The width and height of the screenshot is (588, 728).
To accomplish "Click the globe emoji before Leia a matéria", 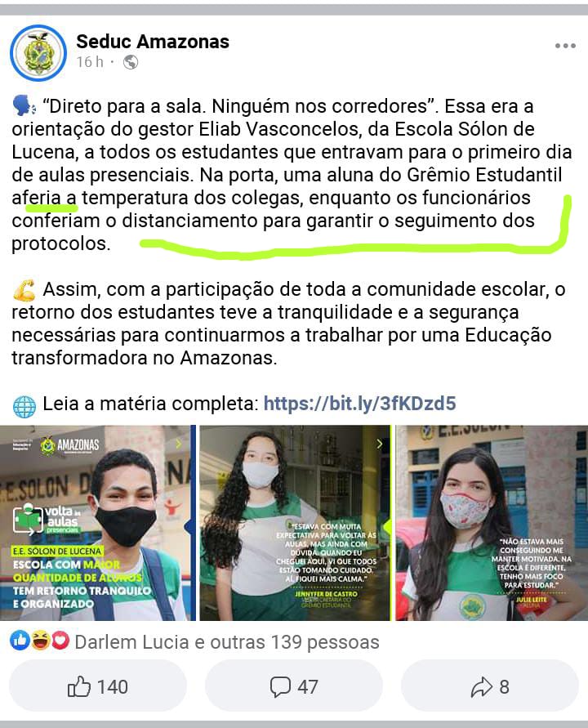I will coord(24,404).
